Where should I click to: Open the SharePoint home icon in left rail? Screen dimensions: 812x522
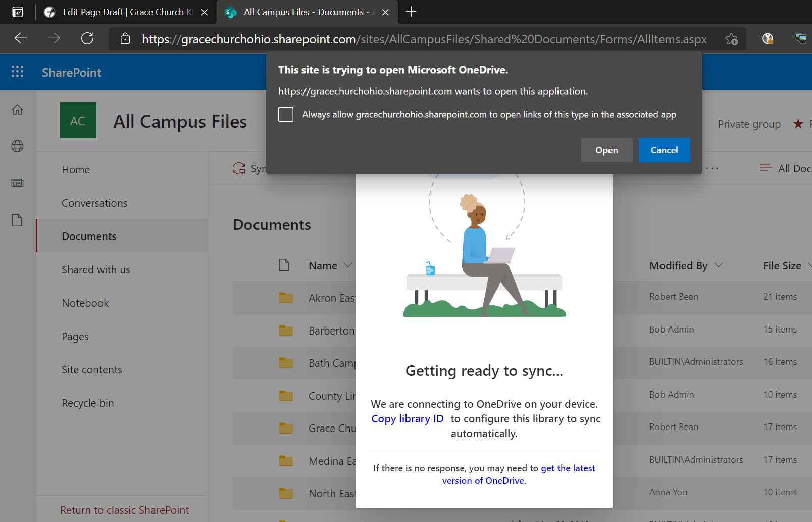coord(17,109)
